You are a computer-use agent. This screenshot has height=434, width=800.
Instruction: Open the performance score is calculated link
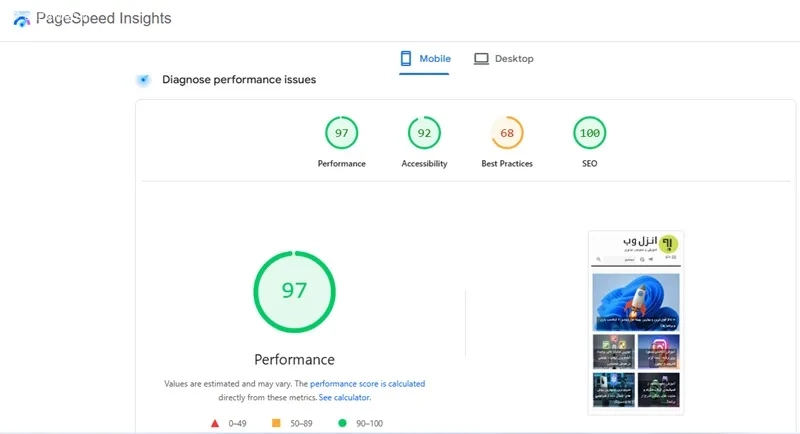pos(367,384)
